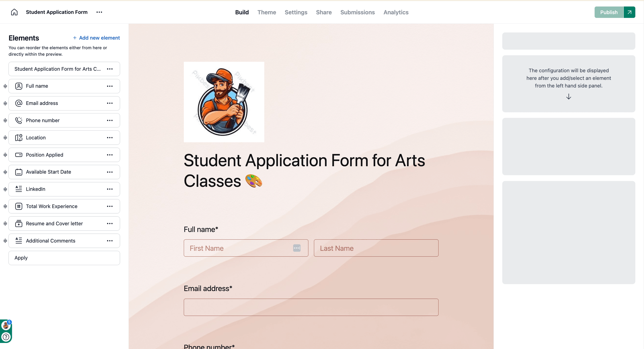
Task: Go to the home dashboard icon
Action: [14, 12]
